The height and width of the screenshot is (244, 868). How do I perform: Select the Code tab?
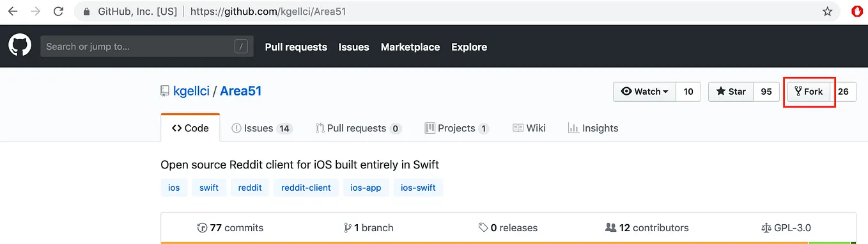tap(190, 128)
